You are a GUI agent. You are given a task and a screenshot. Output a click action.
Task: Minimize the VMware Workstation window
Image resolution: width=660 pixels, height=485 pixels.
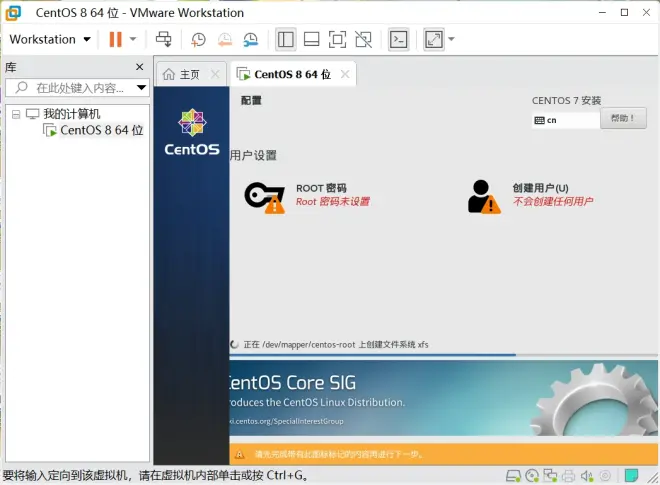[x=602, y=13]
